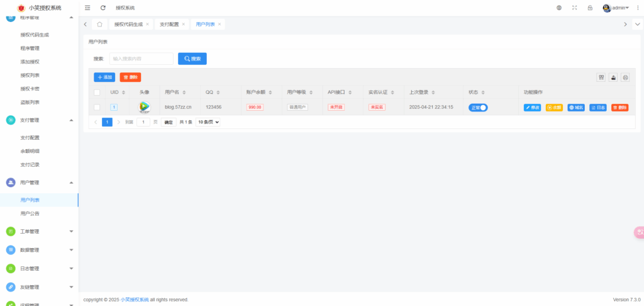Viewport: 644px width, 306px height.
Task: Click the 日志管理 sidebar icon
Action: click(11, 269)
